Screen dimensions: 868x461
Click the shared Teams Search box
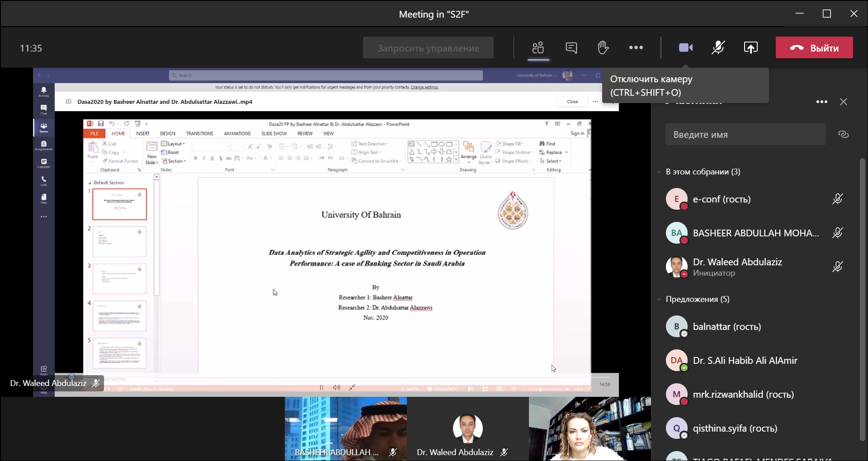pyautogui.click(x=326, y=75)
